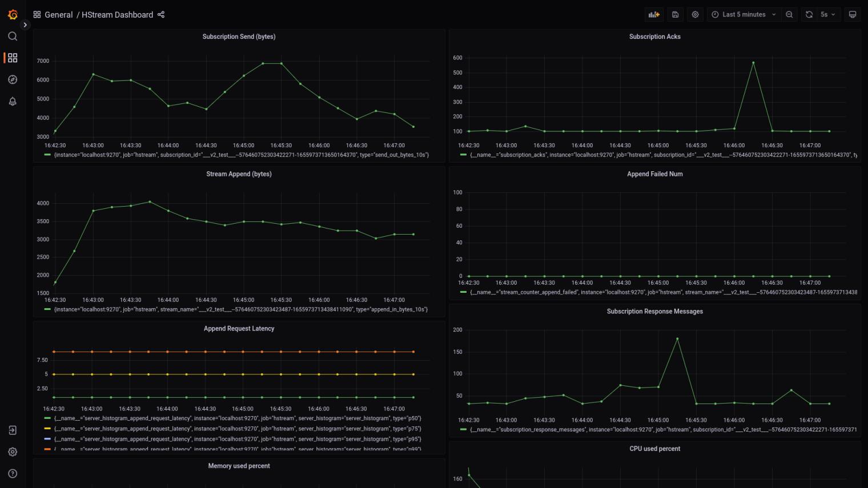868x488 pixels.
Task: Open the Memory used percent panel menu
Action: click(x=239, y=466)
